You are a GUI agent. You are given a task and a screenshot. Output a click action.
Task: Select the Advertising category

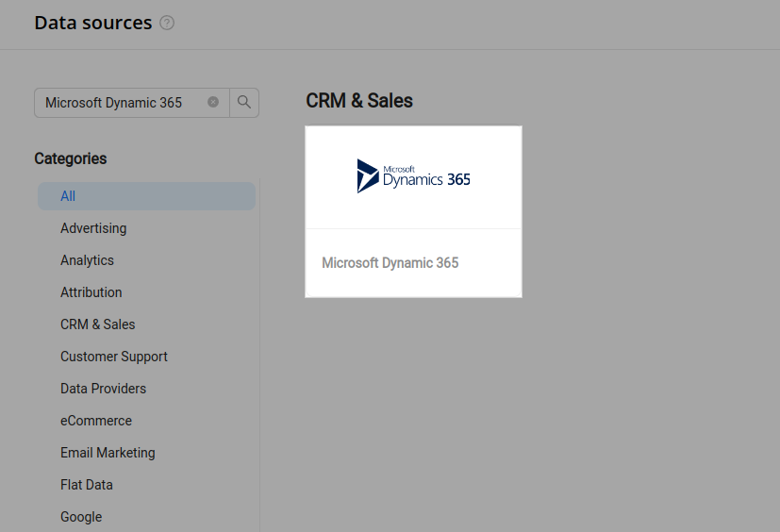click(93, 228)
